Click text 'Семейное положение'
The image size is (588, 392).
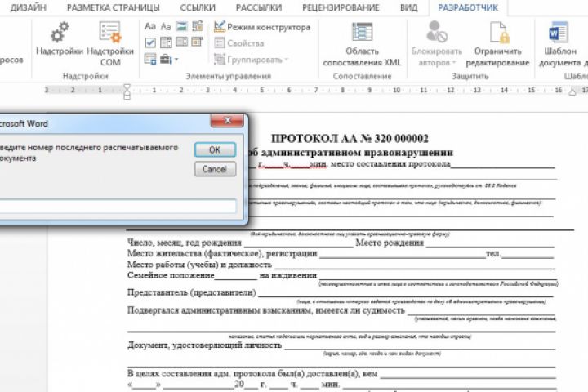coord(171,275)
